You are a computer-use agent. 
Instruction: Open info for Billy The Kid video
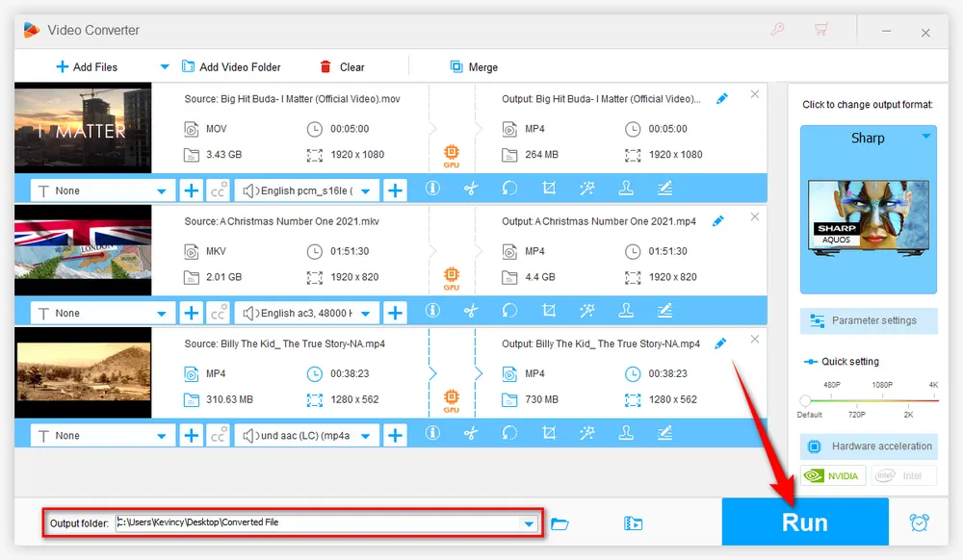click(432, 433)
